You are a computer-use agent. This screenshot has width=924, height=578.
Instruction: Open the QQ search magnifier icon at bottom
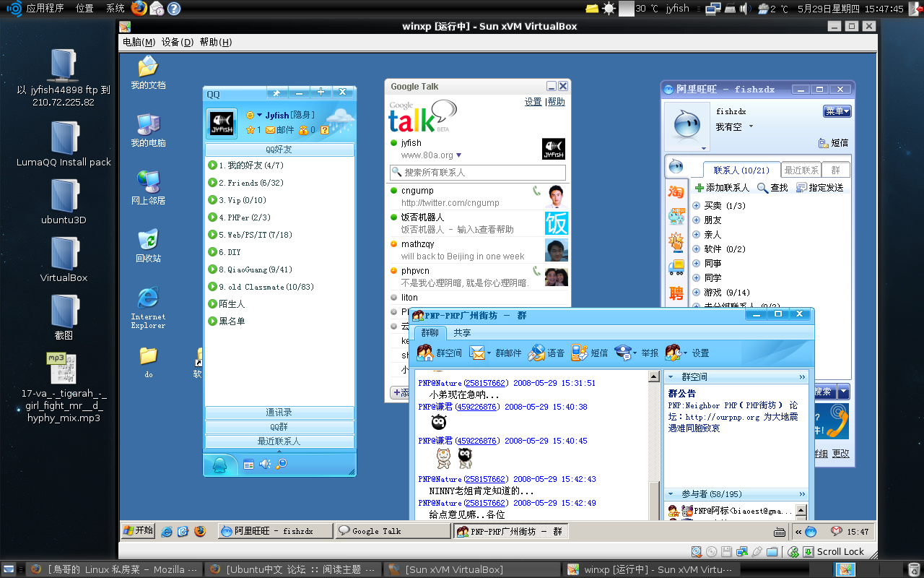282,465
